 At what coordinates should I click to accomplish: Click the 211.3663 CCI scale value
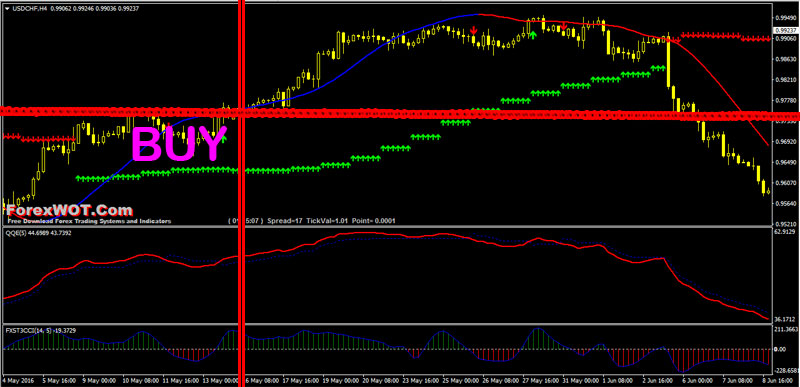[x=786, y=329]
